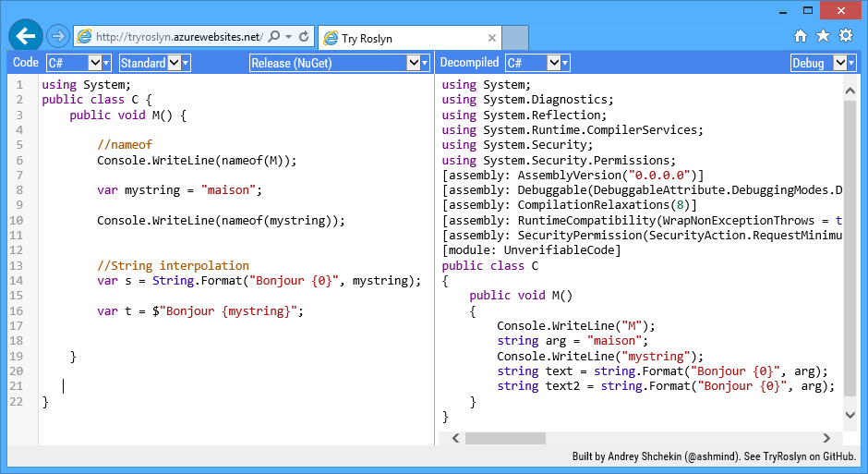Click 'using System.Reflection;' in decompiled pane

(x=524, y=115)
